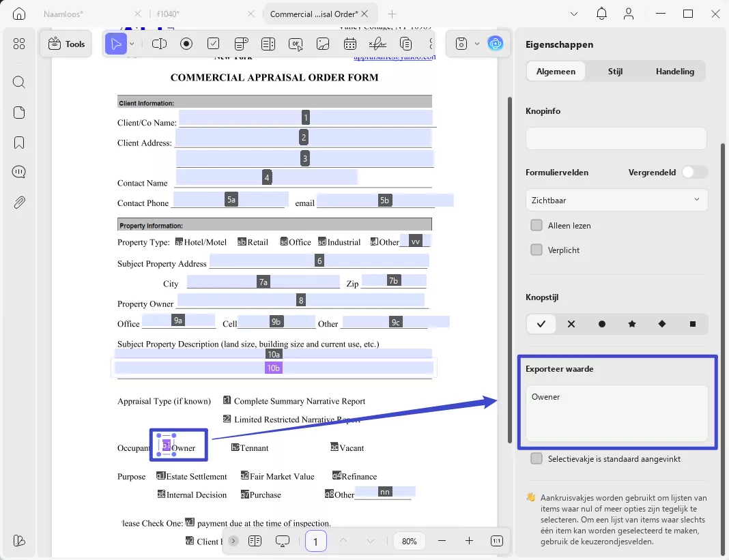Start the presentation slideshow icon
729x560 pixels.
tap(282, 541)
